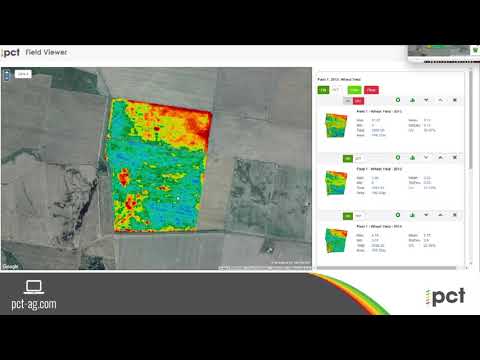Click the green icon at the header's far right
Image resolution: width=480 pixels, height=360 pixels.
pos(476,50)
